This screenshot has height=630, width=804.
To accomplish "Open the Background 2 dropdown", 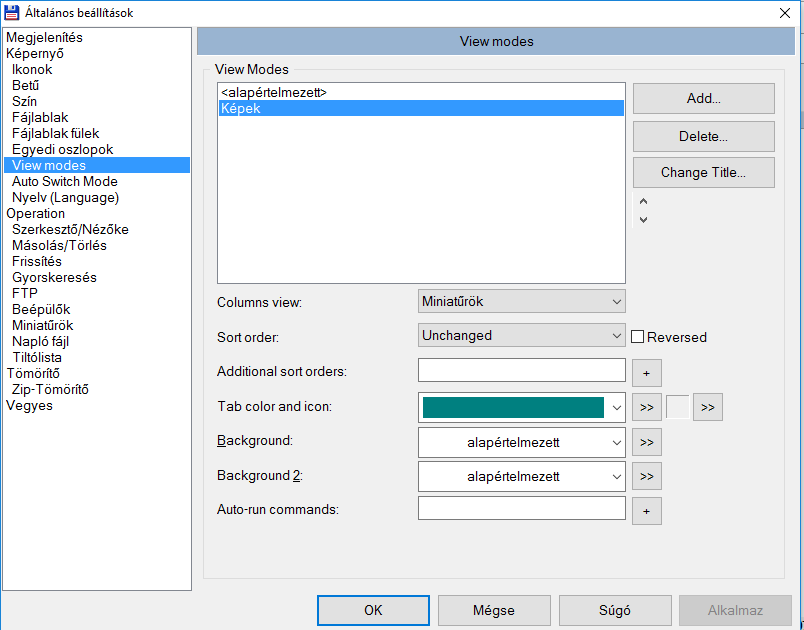I will pos(521,477).
